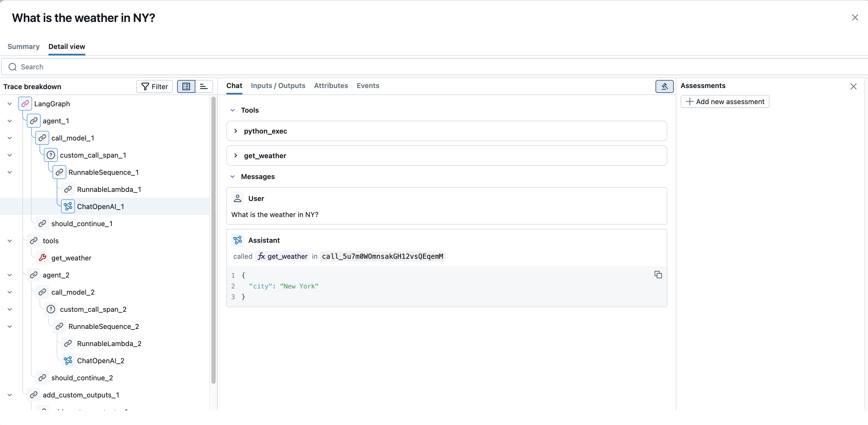Switch to the timeline view toggle

click(204, 86)
